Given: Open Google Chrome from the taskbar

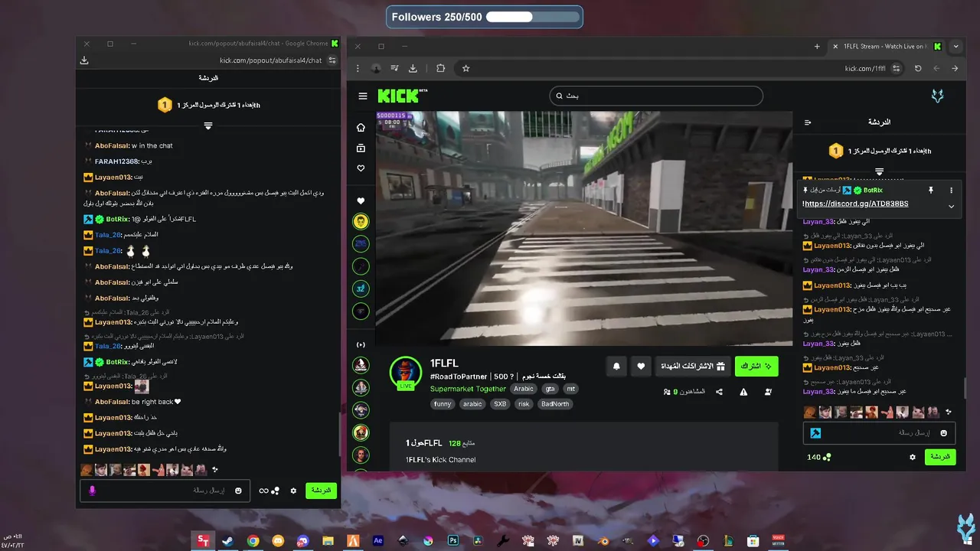Looking at the screenshot, I should click(253, 541).
